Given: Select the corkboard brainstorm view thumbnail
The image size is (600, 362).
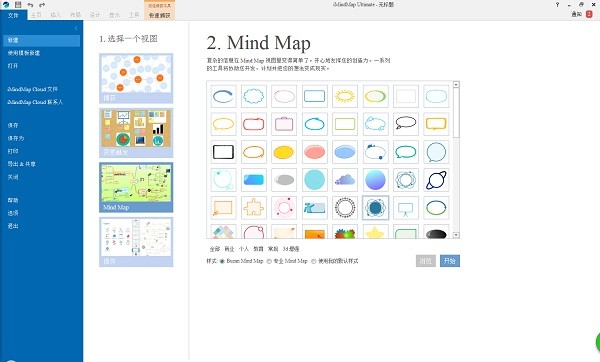Looking at the screenshot, I should coord(136,133).
